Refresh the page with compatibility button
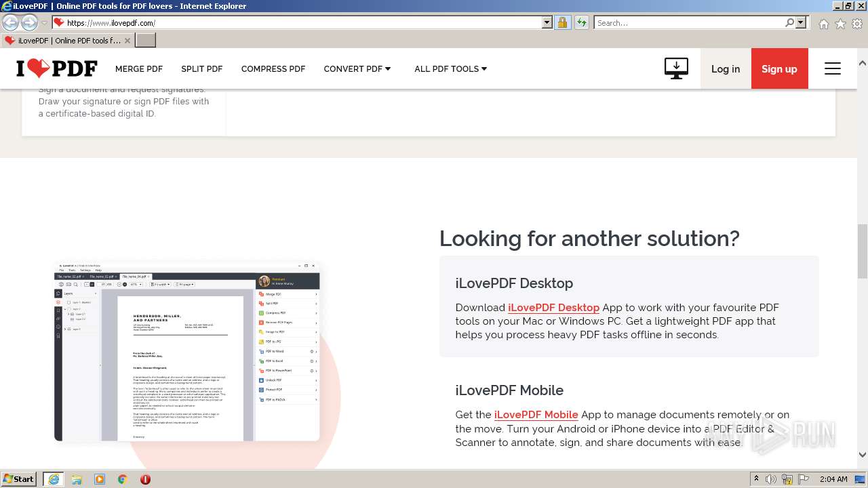This screenshot has height=488, width=868. coord(582,22)
